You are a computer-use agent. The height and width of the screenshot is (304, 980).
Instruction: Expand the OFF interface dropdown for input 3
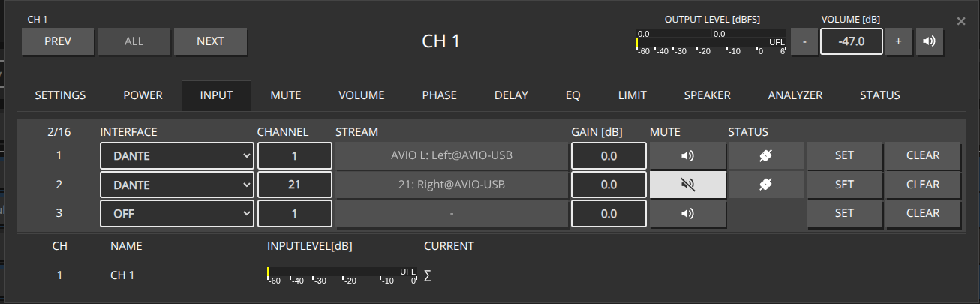tap(177, 213)
